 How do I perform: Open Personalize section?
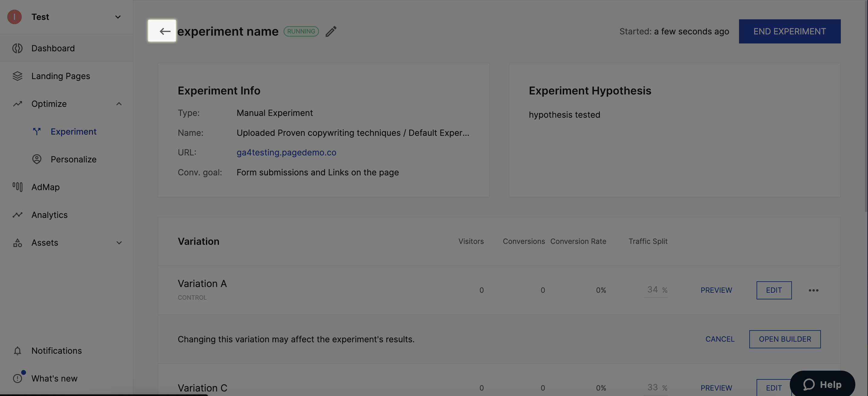coord(66,159)
